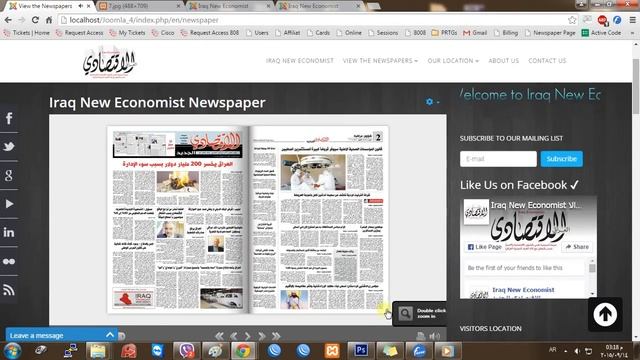Viewport: 640px width, 360px height.
Task: Expand the Leave a message chat bar
Action: [x=61, y=335]
